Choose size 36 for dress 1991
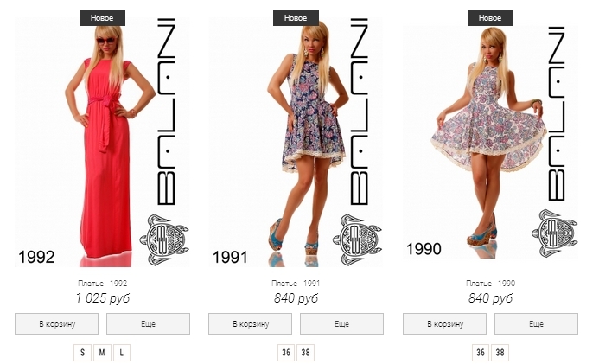599x364 pixels. 286,353
